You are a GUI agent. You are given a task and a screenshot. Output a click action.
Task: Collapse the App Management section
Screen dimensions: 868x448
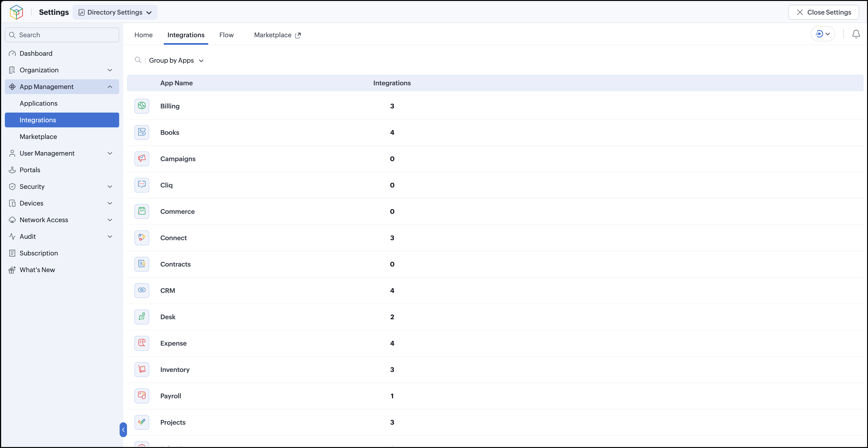(x=110, y=87)
